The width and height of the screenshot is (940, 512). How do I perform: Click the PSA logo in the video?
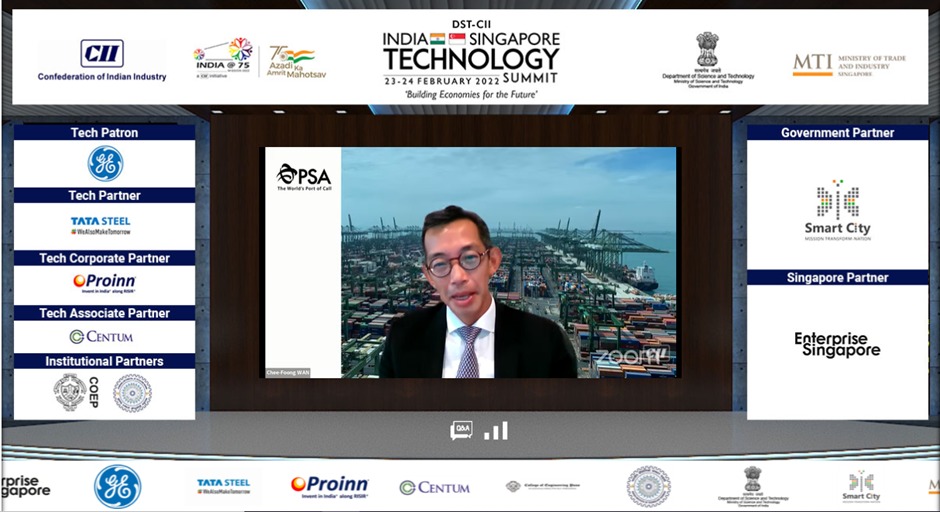[x=304, y=177]
